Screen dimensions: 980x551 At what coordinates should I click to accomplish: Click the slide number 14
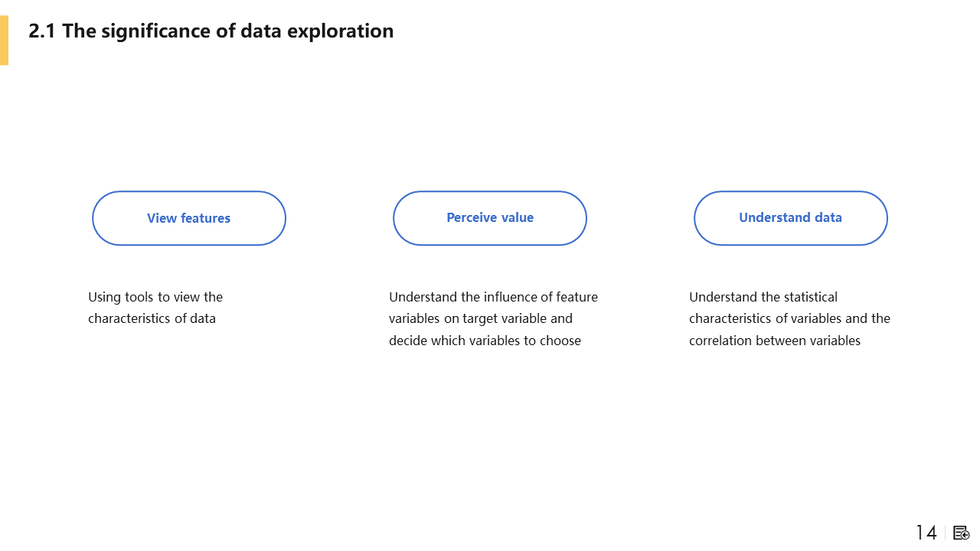pos(926,533)
